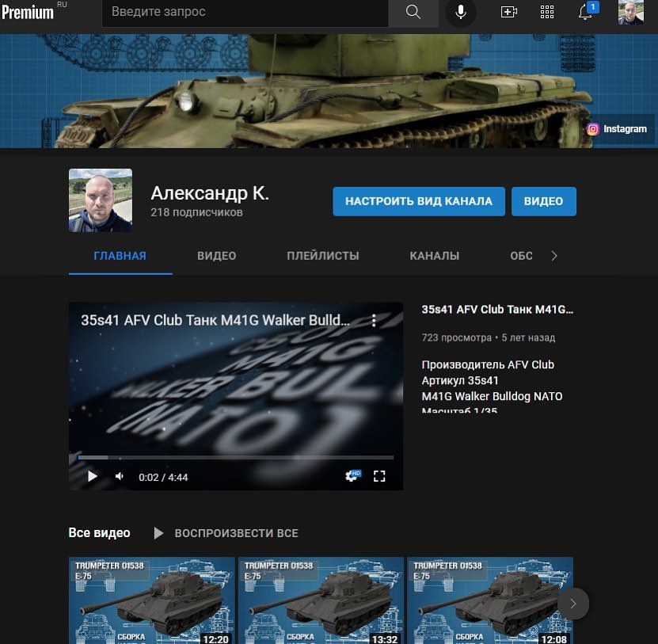Switch to the 'ВИДЕО' channel tab
Viewport: 658px width, 644px height.
216,256
